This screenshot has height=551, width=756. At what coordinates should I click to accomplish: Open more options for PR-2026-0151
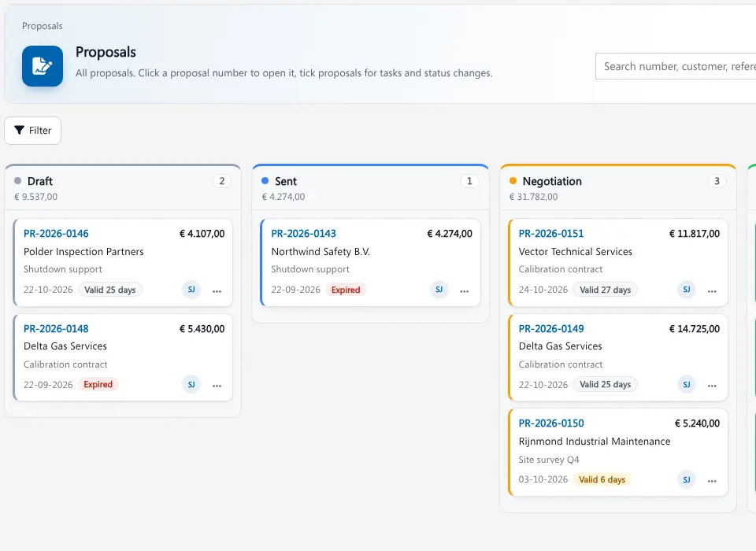coord(712,290)
